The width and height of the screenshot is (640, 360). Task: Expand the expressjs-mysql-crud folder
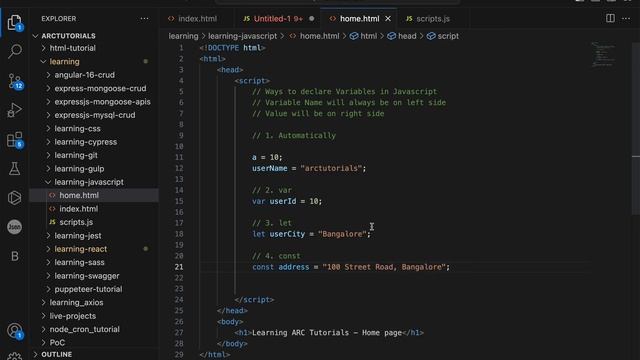click(94, 115)
